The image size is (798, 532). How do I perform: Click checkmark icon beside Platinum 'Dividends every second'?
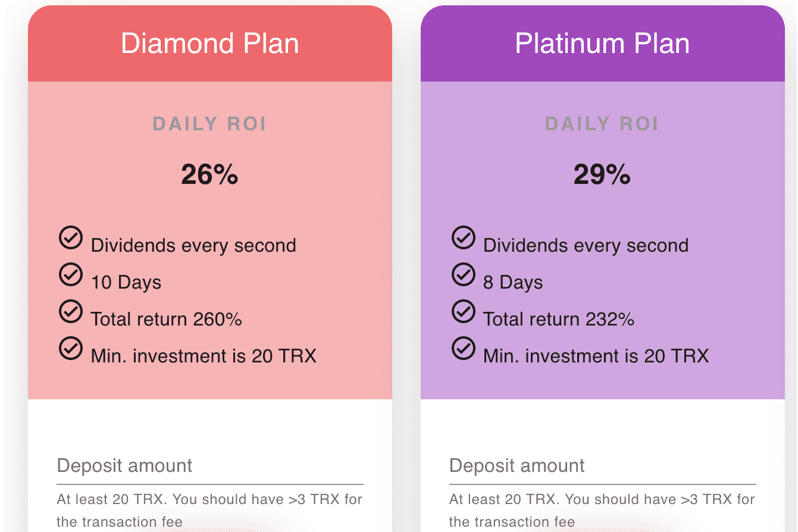tap(464, 238)
